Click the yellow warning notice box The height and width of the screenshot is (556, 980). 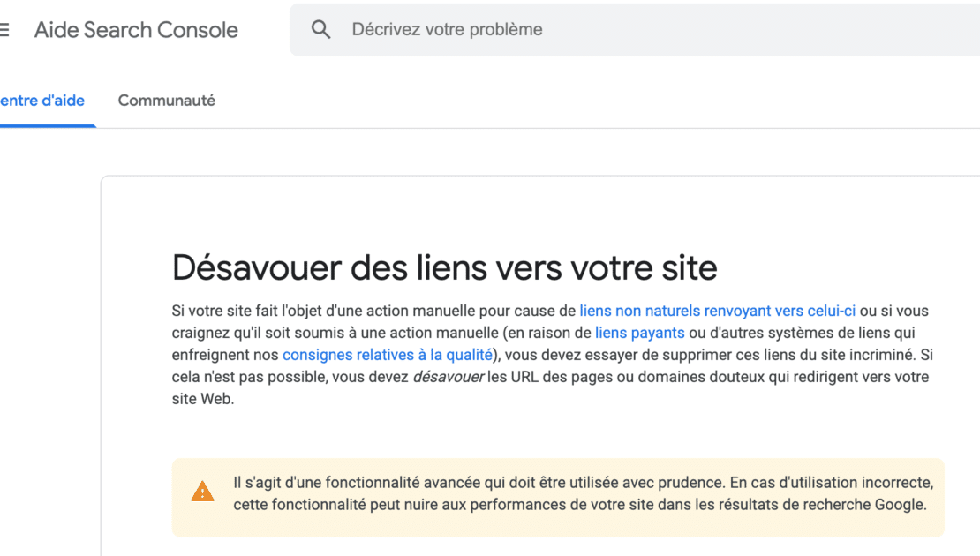coord(557,522)
